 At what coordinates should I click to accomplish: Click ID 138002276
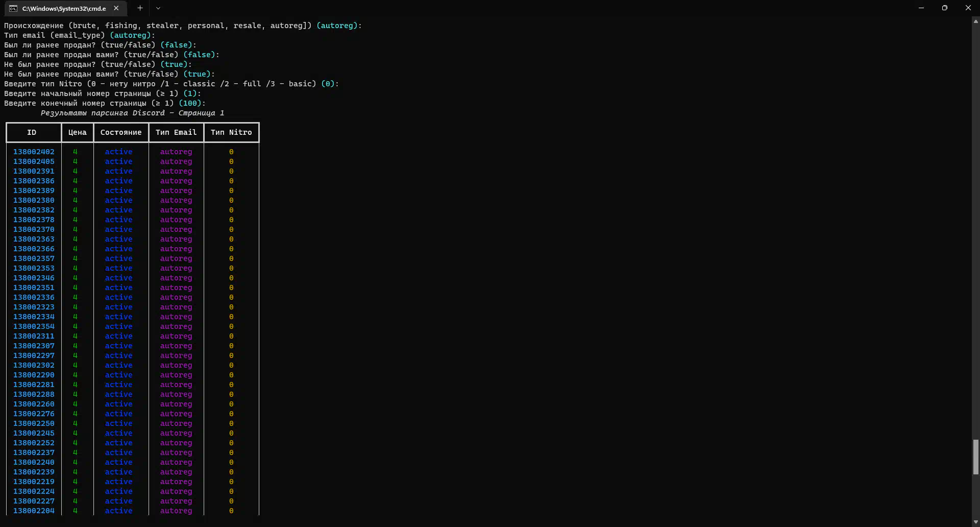point(34,414)
